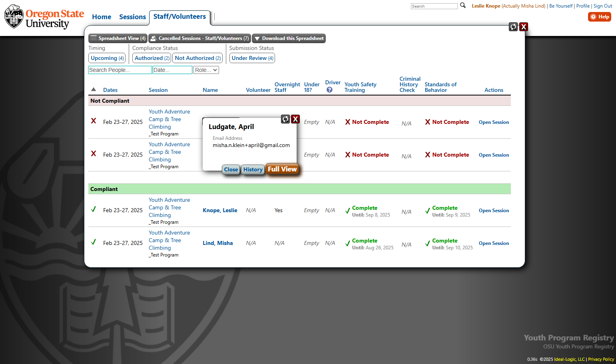Click Close in the Ludgate popup
This screenshot has height=364, width=616.
(x=231, y=169)
